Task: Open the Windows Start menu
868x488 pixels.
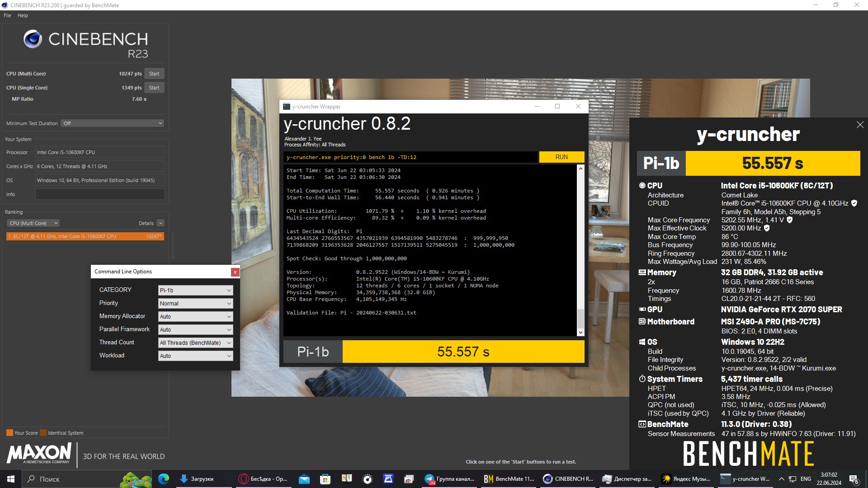Action: click(x=11, y=479)
